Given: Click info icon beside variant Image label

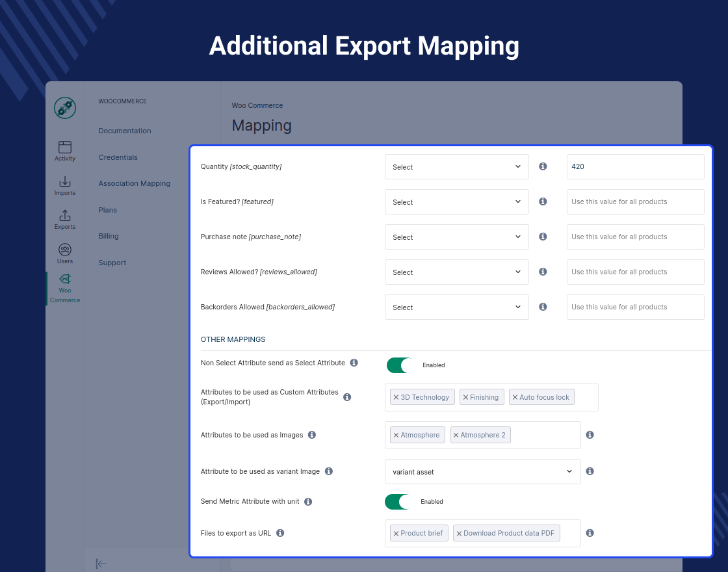Looking at the screenshot, I should click(x=329, y=471).
